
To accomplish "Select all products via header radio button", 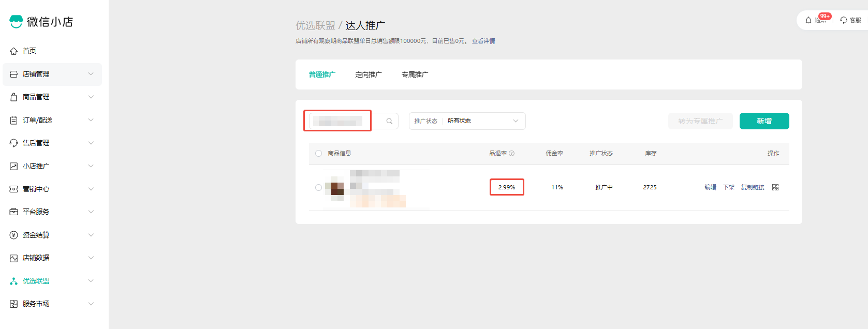I will 318,154.
